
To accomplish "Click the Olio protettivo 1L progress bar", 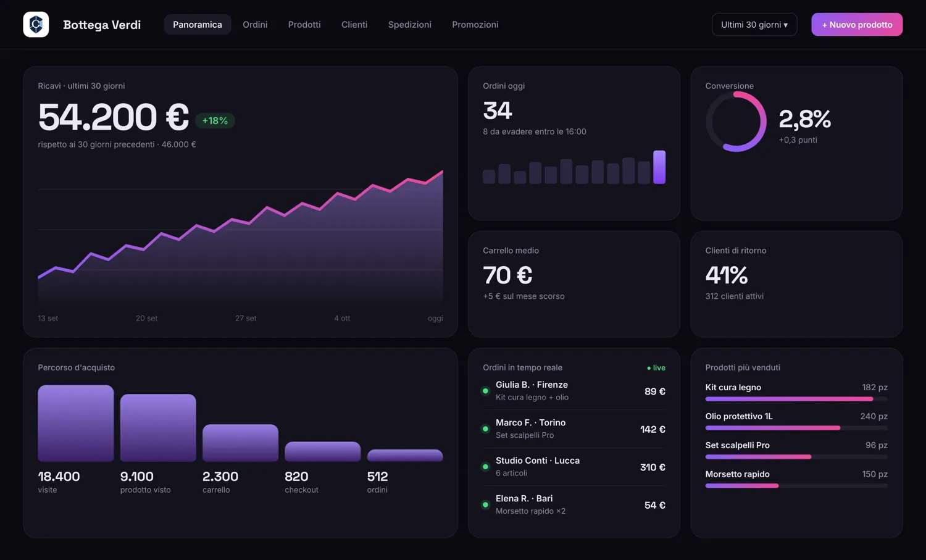I will [x=796, y=428].
